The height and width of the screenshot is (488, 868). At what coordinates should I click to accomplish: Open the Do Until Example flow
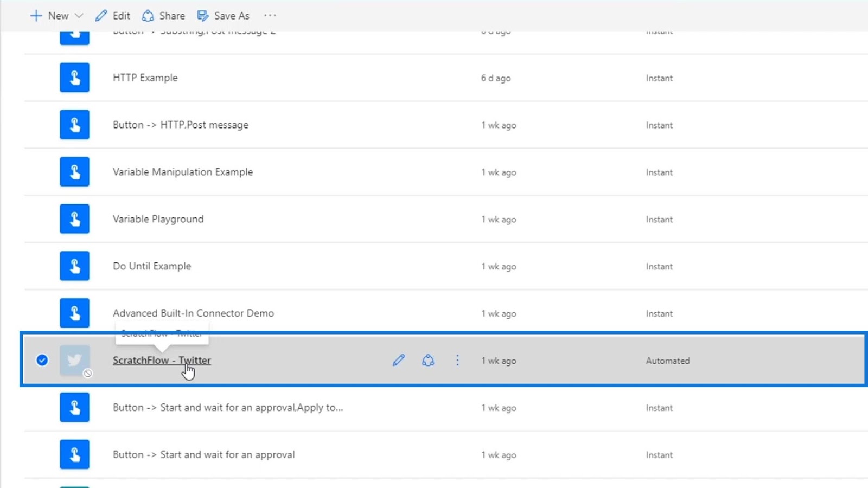pyautogui.click(x=152, y=266)
